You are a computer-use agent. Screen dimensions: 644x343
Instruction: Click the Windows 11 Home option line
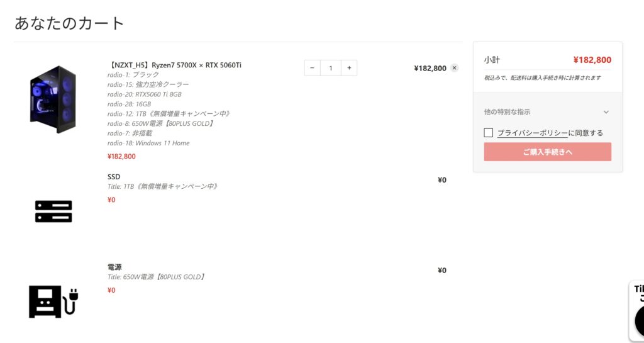[148, 143]
